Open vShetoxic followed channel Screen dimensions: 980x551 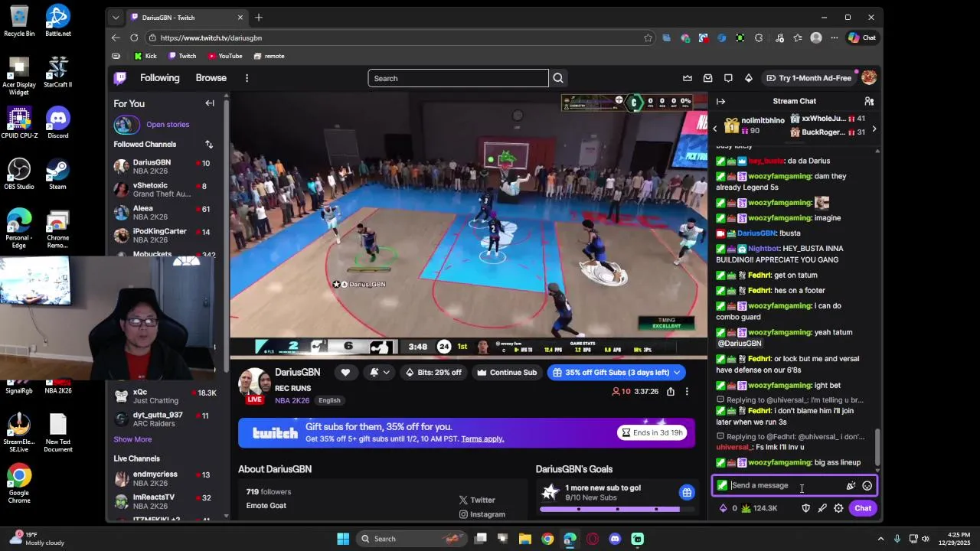(x=163, y=190)
